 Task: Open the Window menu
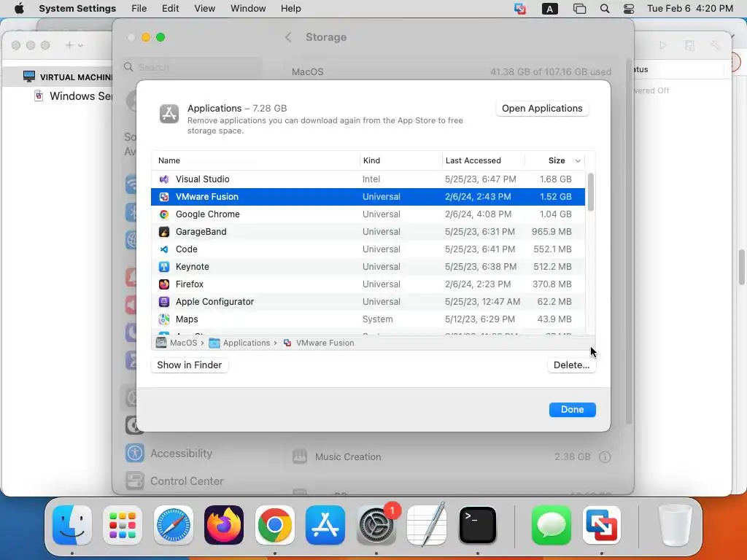click(248, 9)
